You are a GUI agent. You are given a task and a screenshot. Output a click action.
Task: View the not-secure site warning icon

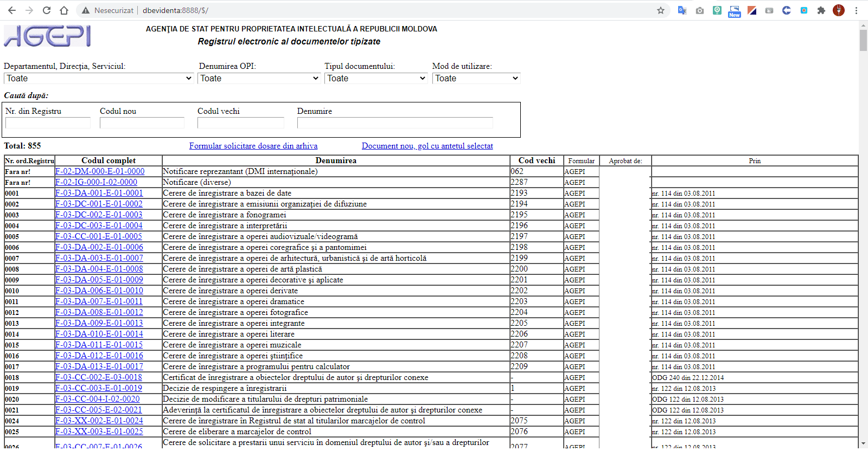[x=86, y=10]
